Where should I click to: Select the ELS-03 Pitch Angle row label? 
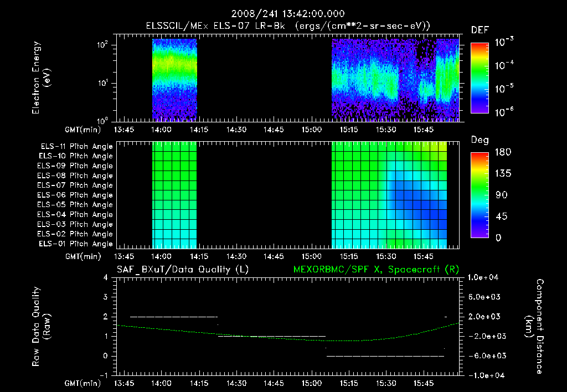pyautogui.click(x=75, y=225)
